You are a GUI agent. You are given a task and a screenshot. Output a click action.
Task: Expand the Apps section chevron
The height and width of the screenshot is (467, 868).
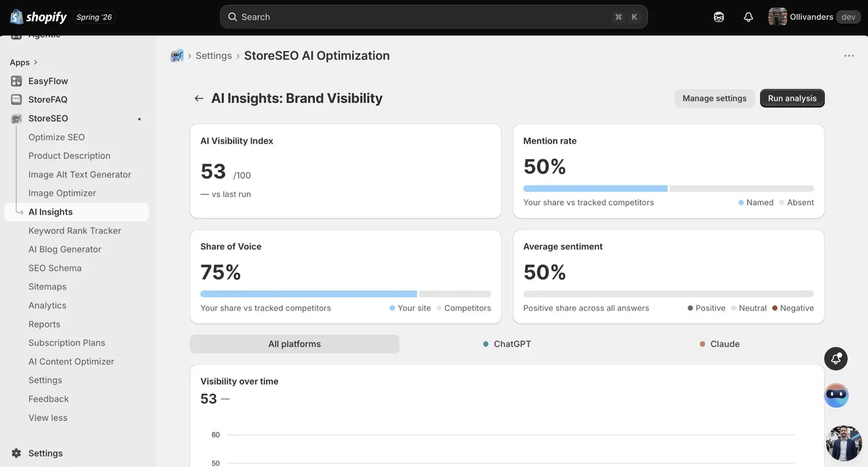click(x=35, y=63)
